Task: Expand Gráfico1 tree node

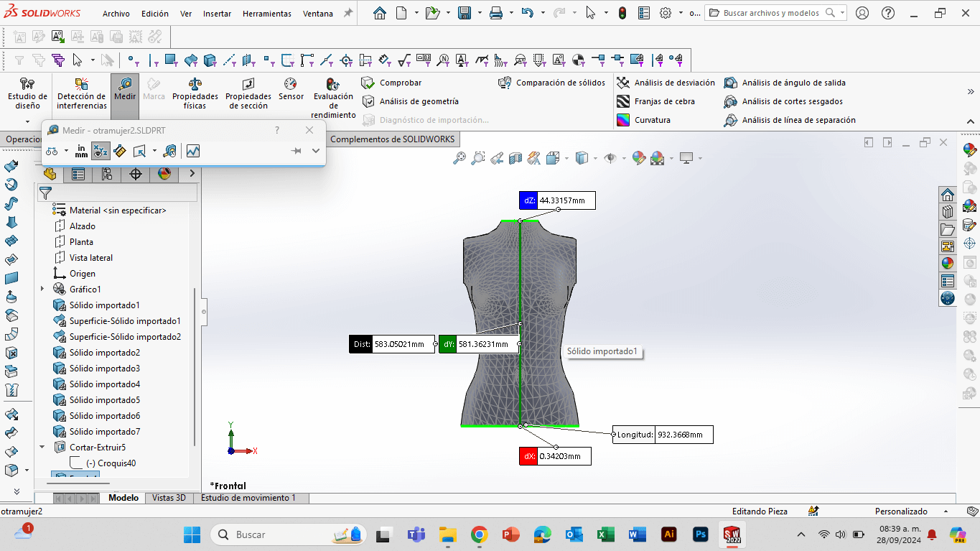Action: [42, 289]
